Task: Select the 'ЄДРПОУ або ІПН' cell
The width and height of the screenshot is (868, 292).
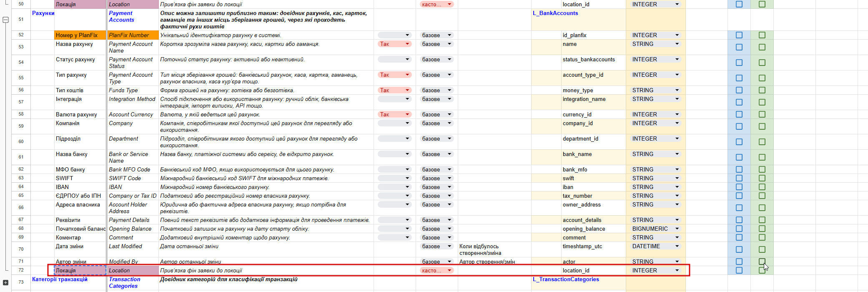Action: (80, 196)
